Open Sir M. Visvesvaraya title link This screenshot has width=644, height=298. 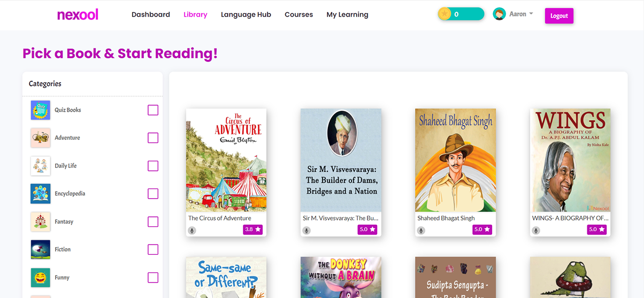tap(341, 218)
